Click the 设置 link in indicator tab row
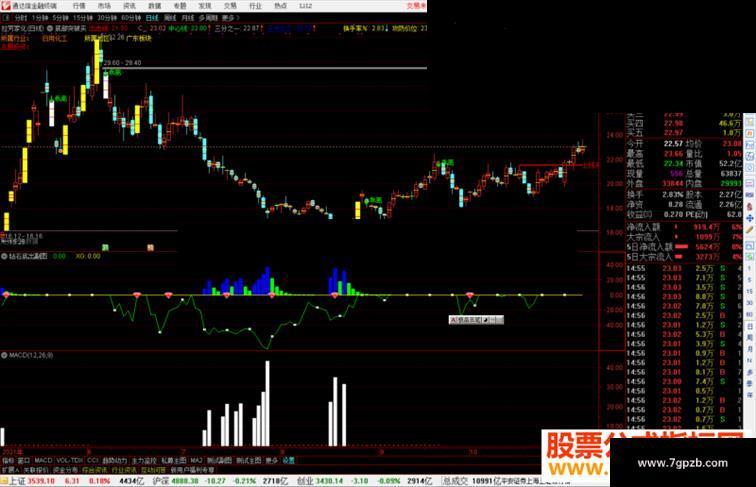 (x=288, y=460)
